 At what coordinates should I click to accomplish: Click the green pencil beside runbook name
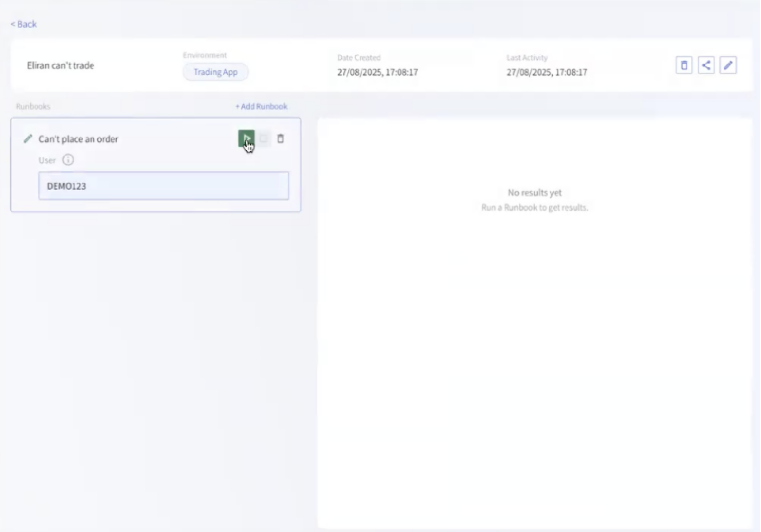28,139
